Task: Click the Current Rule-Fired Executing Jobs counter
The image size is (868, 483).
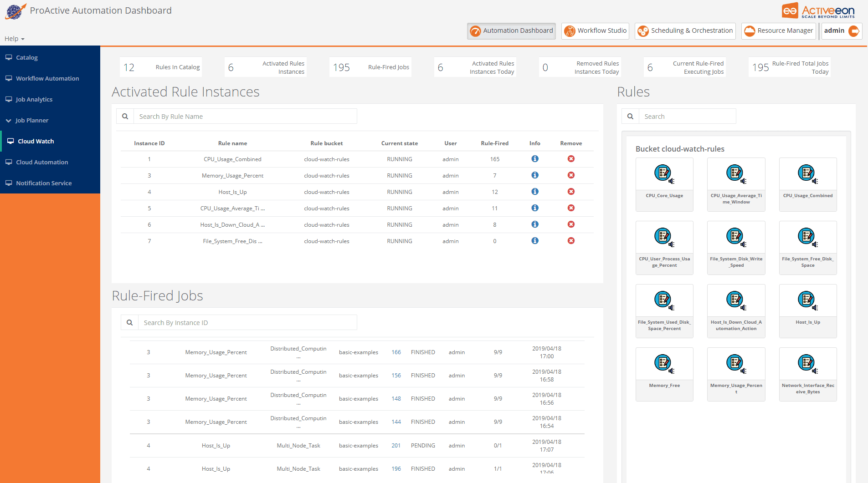Action: point(684,67)
